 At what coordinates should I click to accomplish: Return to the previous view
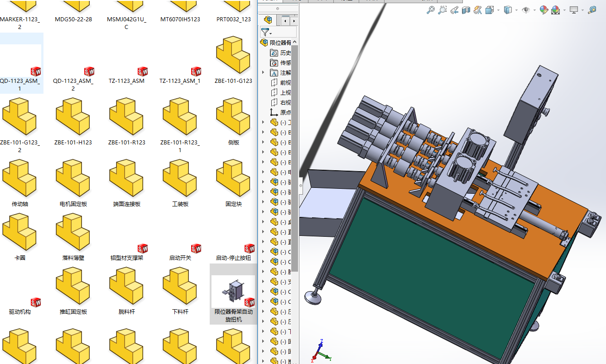tap(454, 10)
